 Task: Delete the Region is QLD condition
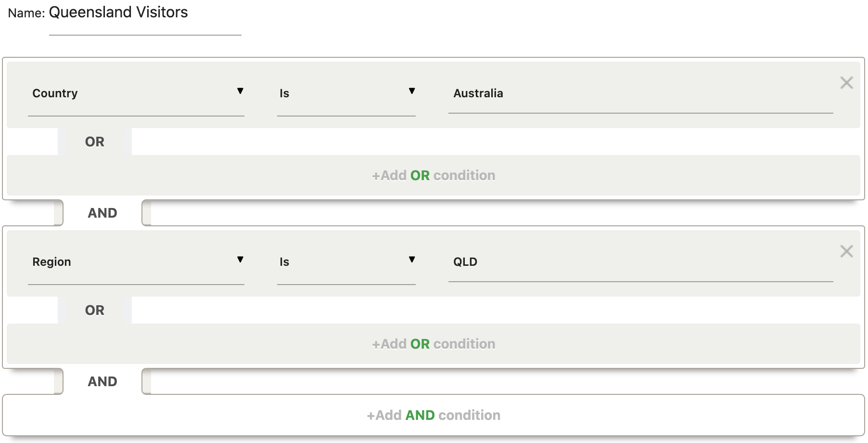pos(846,251)
